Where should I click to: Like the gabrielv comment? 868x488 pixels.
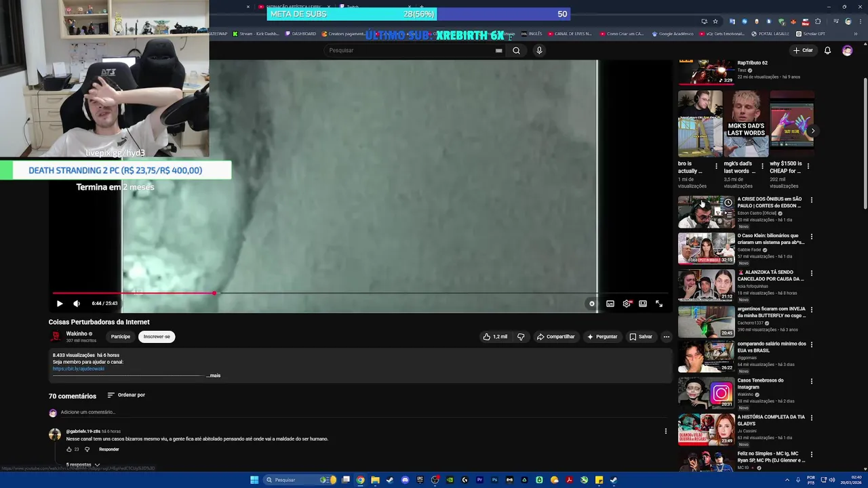click(68, 449)
